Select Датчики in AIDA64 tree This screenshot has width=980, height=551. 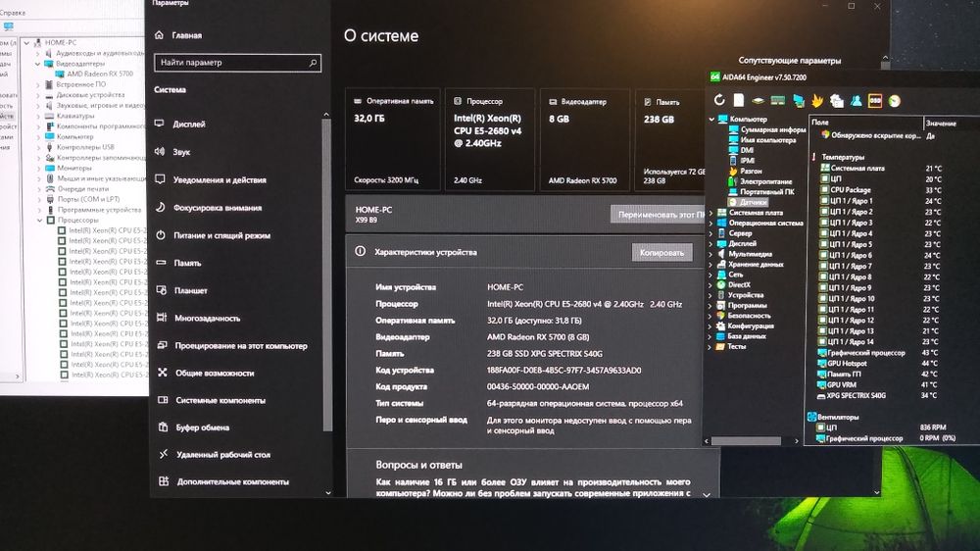[x=753, y=202]
